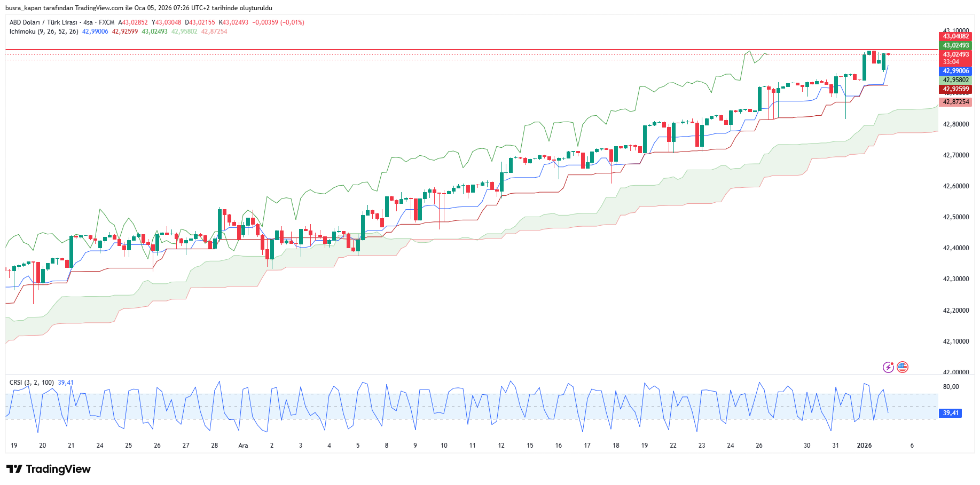Click the 80,00 level on CRSI axis
Image resolution: width=980 pixels, height=485 pixels.
tap(951, 387)
